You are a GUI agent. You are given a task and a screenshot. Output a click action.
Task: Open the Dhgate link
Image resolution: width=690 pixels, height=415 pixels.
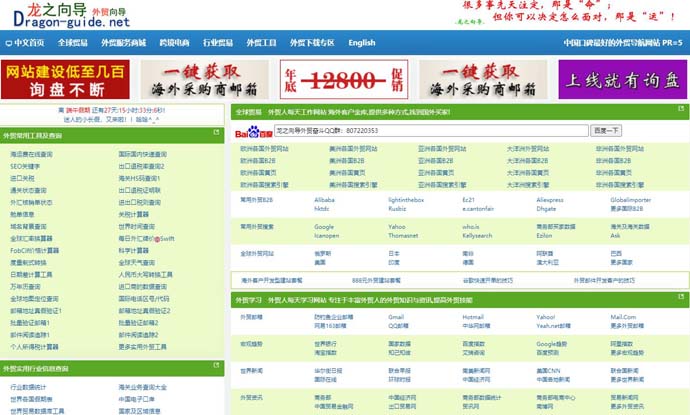pos(546,209)
